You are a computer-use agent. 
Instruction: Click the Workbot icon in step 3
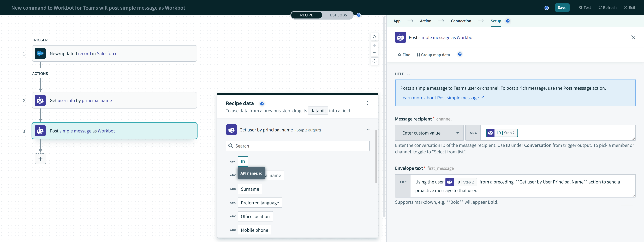point(40,130)
